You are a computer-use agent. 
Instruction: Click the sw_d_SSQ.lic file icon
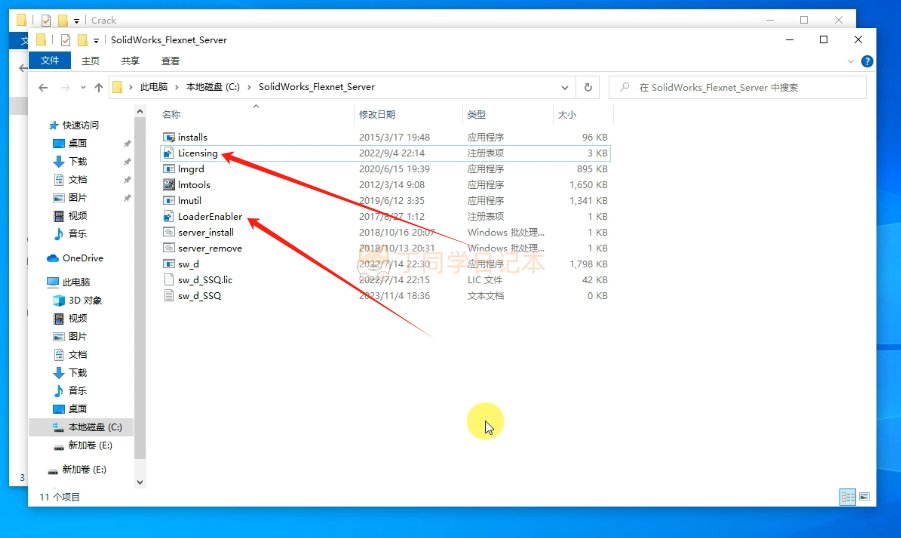(x=169, y=280)
